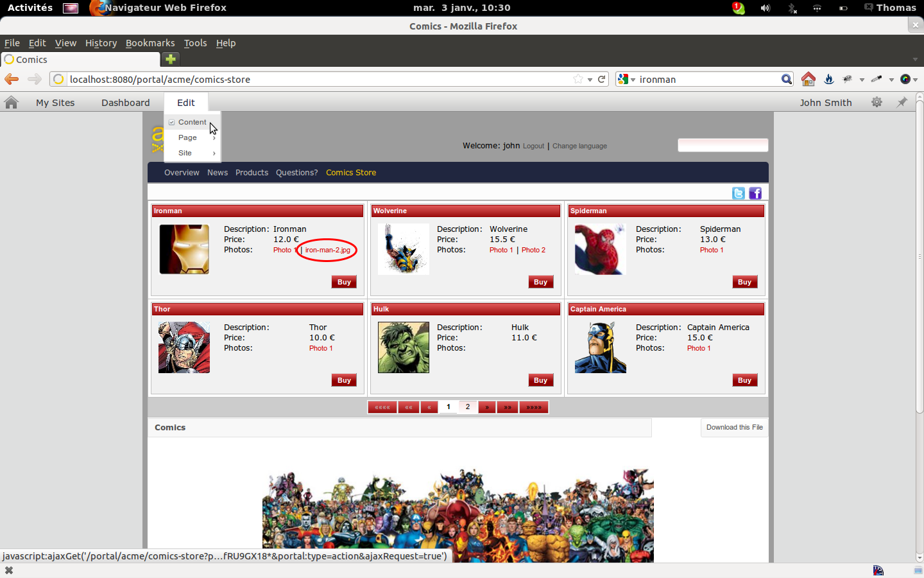This screenshot has width=924, height=578.
Task: Click the pin icon in portal toolbar
Action: pyautogui.click(x=902, y=102)
